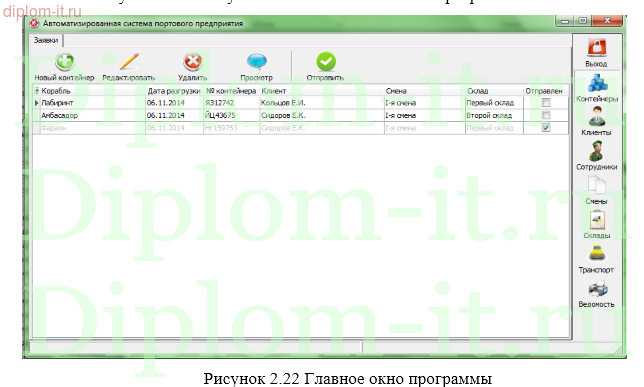The width and height of the screenshot is (644, 387).
Task: Open Клиенты person icon
Action: pos(597,116)
